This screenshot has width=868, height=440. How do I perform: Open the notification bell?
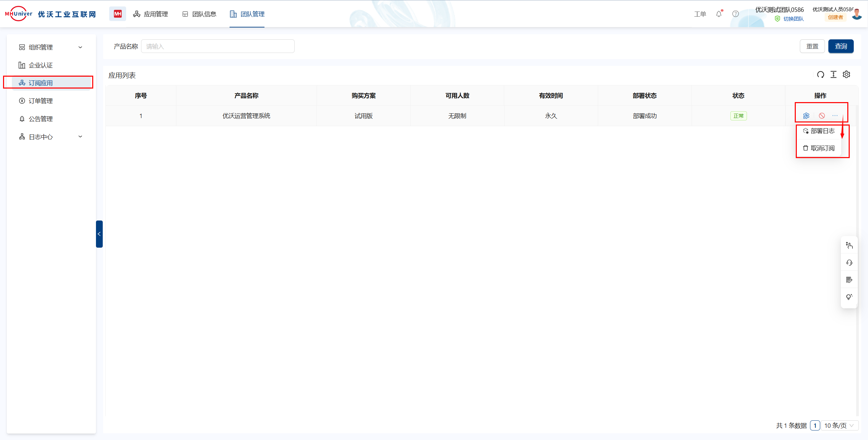tap(719, 14)
